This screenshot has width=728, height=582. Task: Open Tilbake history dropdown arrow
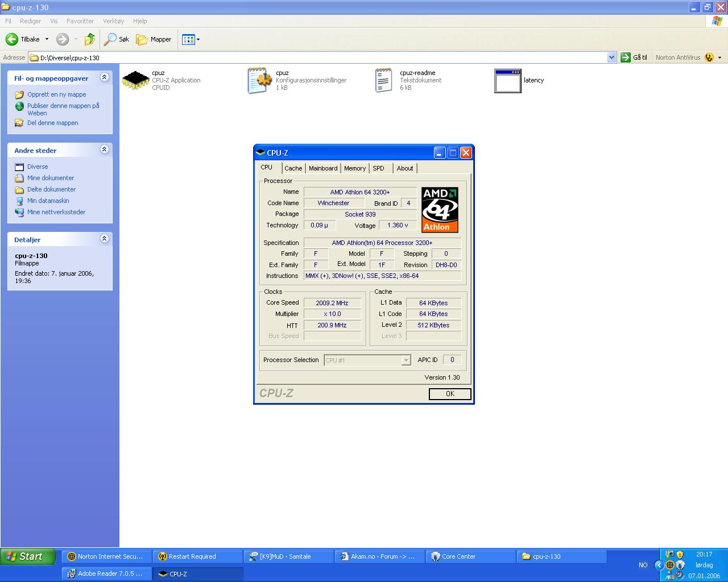click(47, 39)
